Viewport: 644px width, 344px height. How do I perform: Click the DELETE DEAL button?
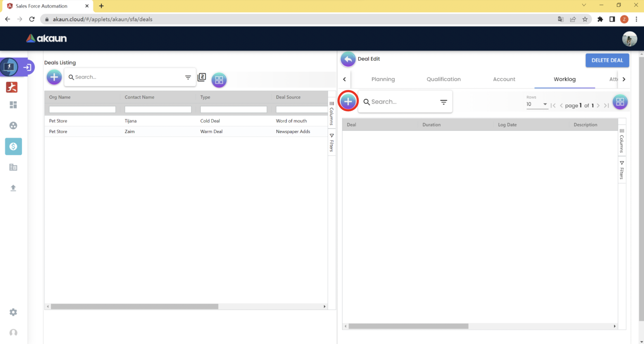(607, 60)
